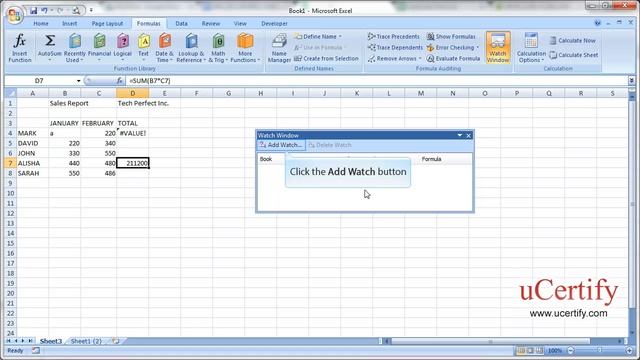
Task: Switch to Page Layout view in status bar
Action: (x=530, y=351)
